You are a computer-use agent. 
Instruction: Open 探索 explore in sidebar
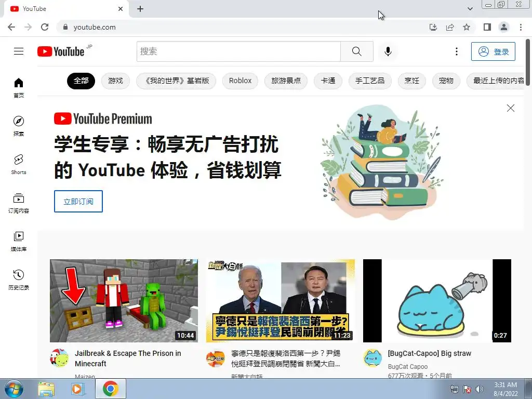(19, 126)
